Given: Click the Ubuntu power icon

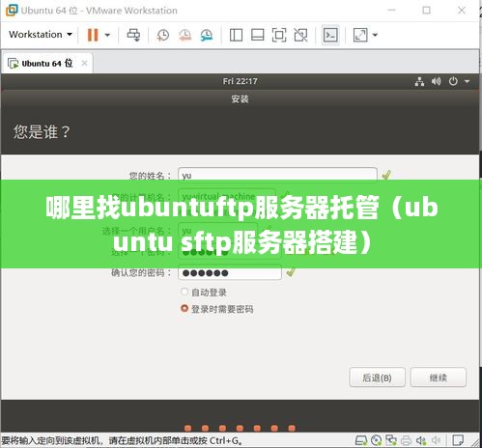Looking at the screenshot, I should (453, 81).
